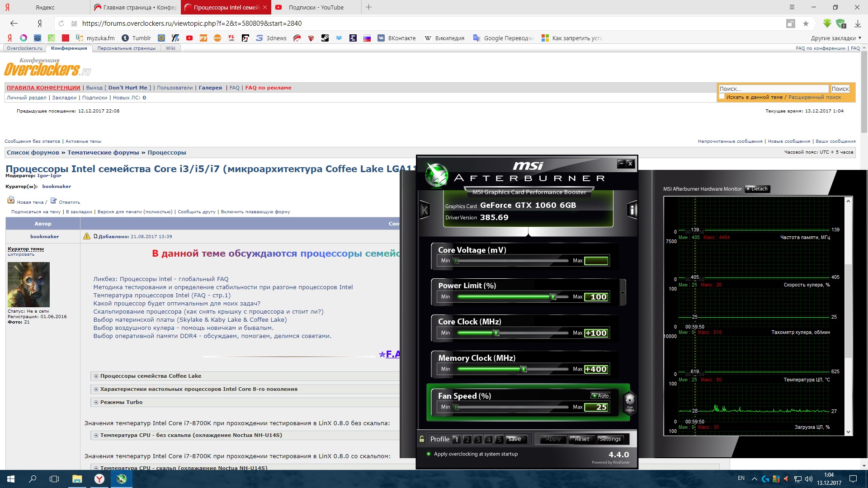The image size is (868, 488).
Task: Switch to the 'Подписки - YouTube' tab
Action: (316, 7)
